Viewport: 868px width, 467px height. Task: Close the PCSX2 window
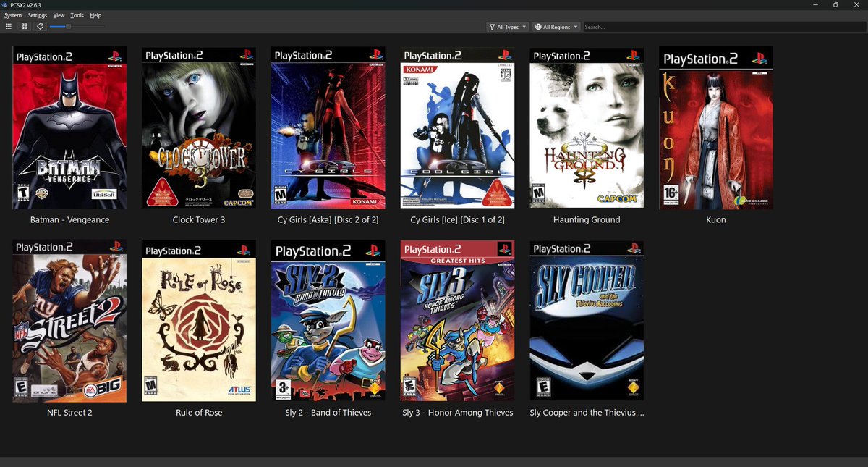856,4
